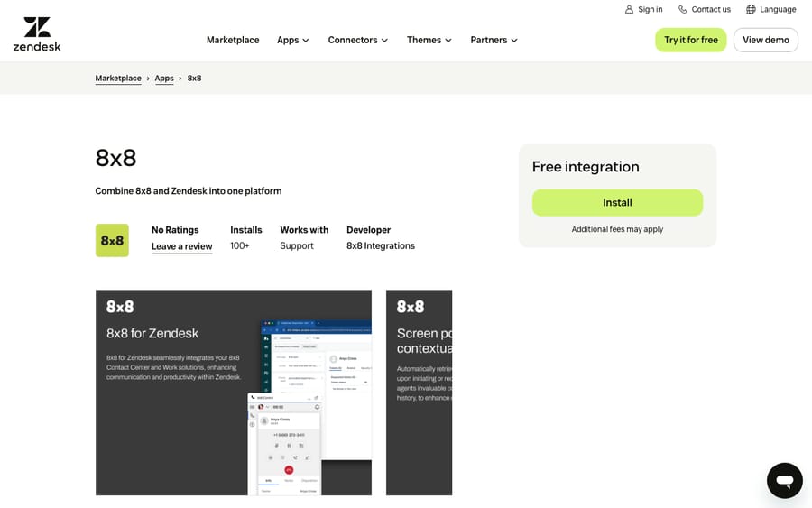
Task: Click the 'Free integration' heading
Action: 586,167
